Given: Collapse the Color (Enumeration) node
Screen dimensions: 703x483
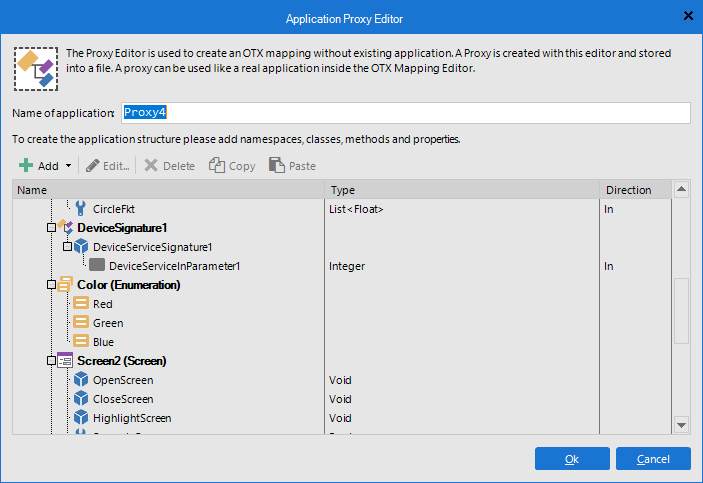Looking at the screenshot, I should point(51,284).
